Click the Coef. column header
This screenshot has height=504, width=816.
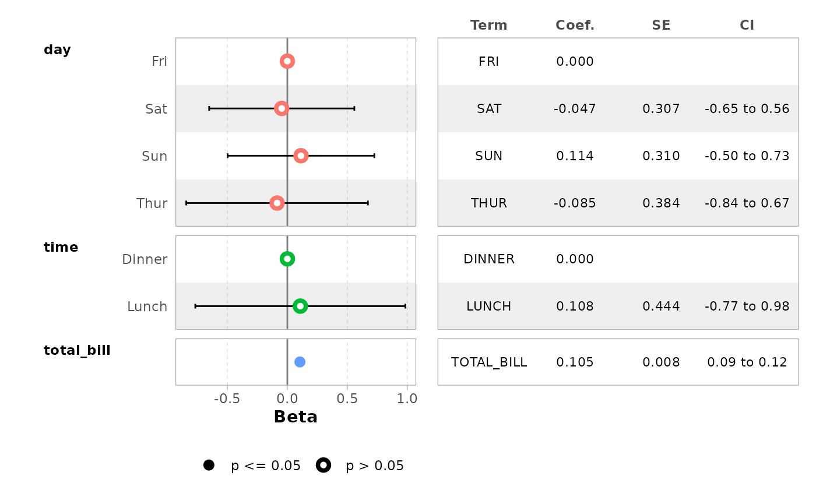click(575, 25)
